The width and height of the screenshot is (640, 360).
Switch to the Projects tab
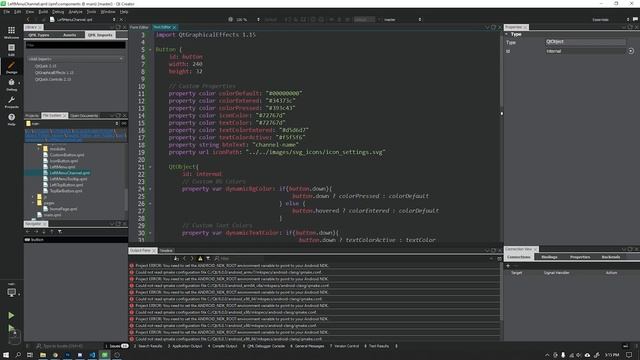pos(32,116)
